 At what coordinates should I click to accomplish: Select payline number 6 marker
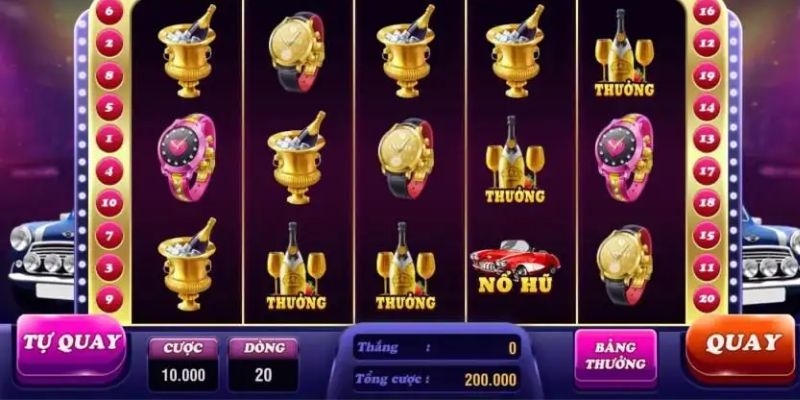(110, 11)
